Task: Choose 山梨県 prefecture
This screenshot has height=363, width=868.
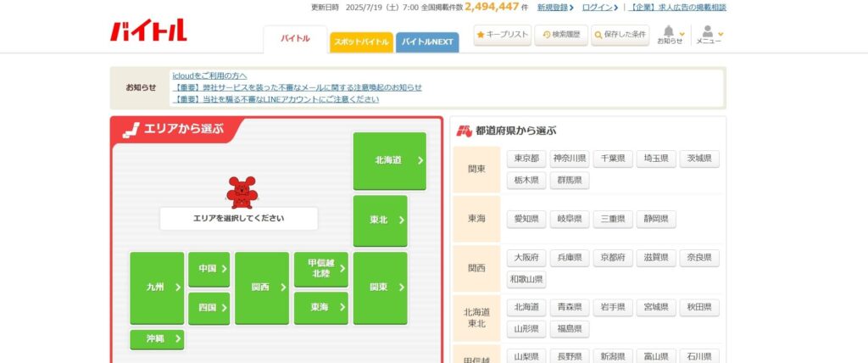Action: click(x=526, y=356)
